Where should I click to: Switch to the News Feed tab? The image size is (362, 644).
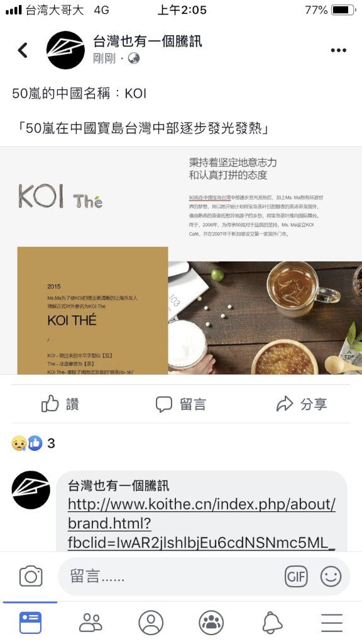[x=30, y=623]
